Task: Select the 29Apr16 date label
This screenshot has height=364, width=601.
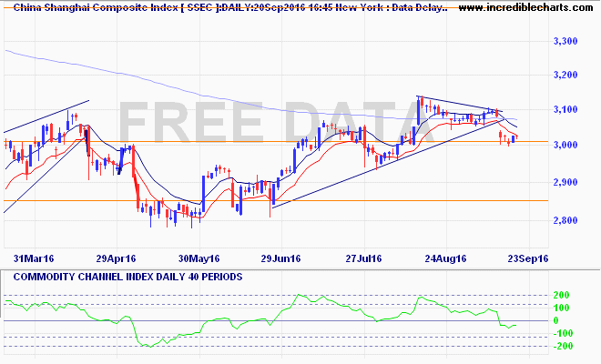Action: point(117,257)
